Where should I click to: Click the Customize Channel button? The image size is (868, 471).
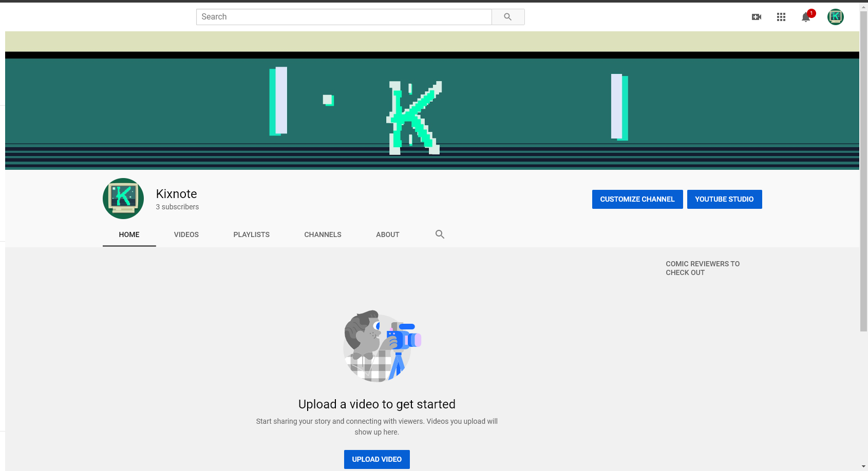coord(637,199)
